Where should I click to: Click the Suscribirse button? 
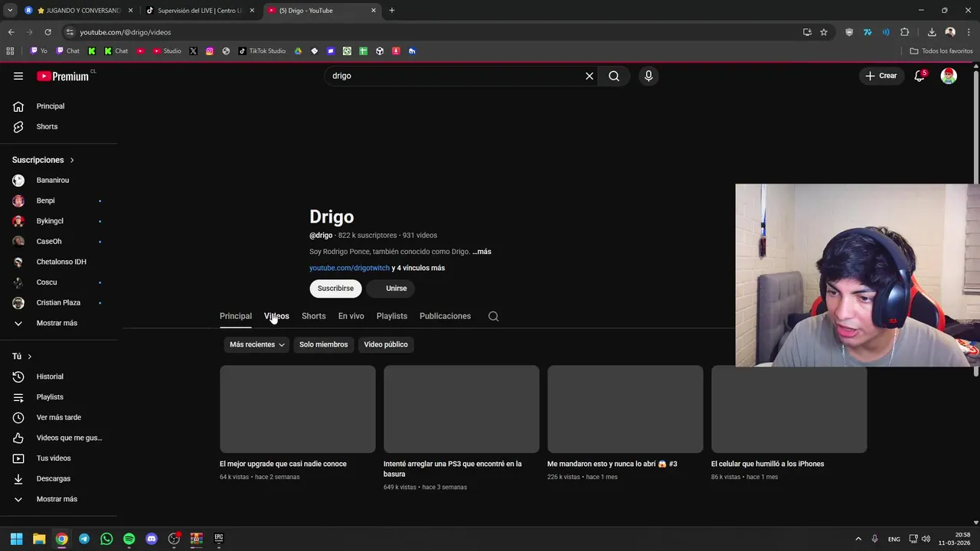tap(335, 289)
